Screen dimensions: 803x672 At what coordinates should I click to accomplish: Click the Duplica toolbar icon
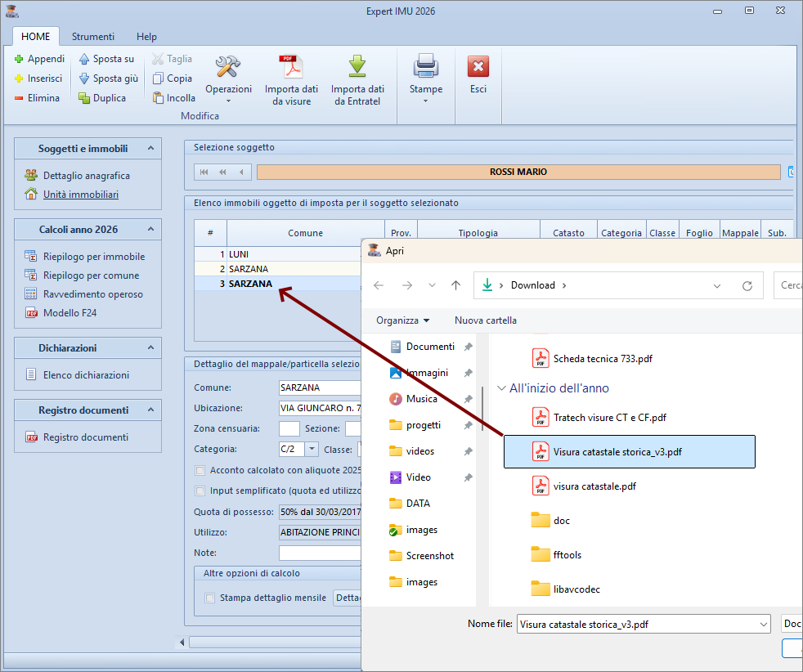[85, 98]
